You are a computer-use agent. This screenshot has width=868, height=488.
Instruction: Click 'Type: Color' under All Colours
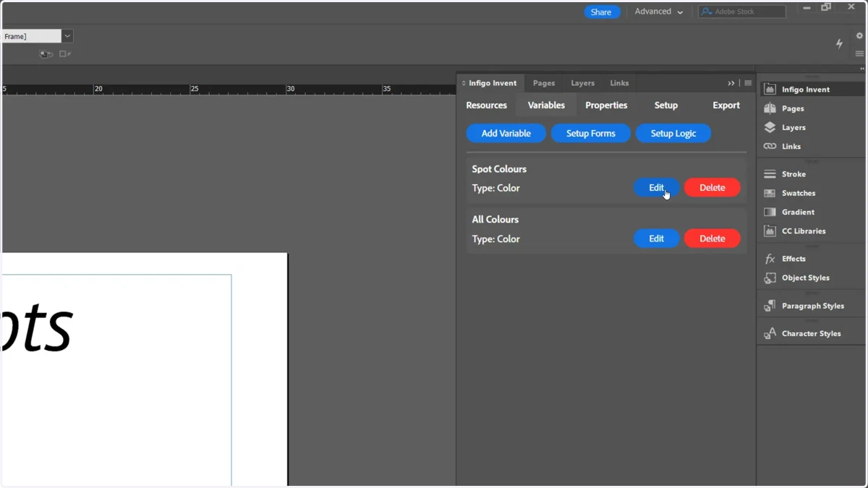click(x=496, y=239)
